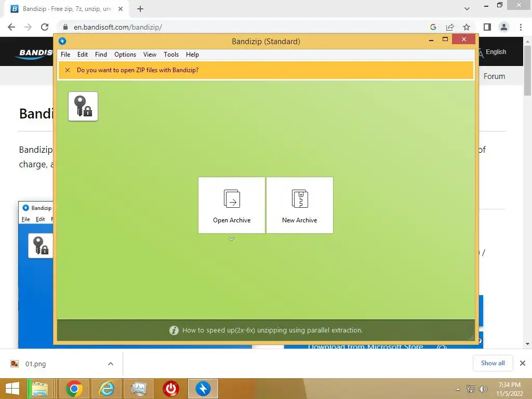Click the parallel extraction tip link
This screenshot has width=532, height=399.
pyautogui.click(x=272, y=330)
